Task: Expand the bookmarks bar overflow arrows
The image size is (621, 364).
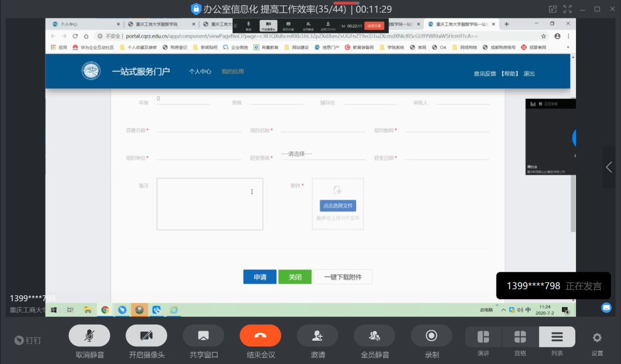Action: coord(568,48)
